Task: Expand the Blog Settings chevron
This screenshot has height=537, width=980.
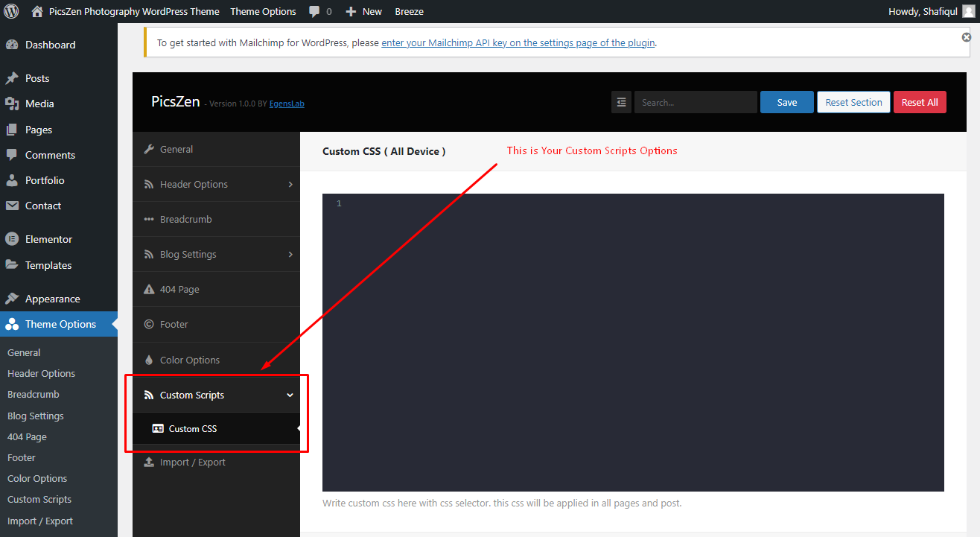Action: pos(290,254)
